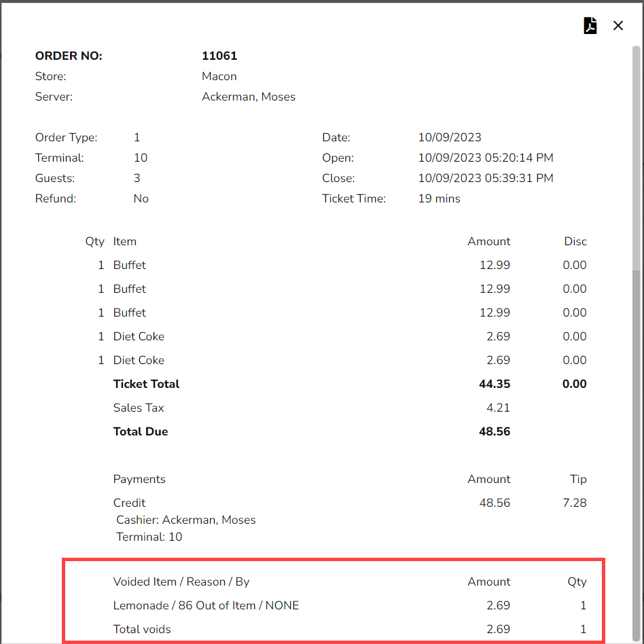
Task: Select the Sales Tax amount 4.21
Action: 498,408
